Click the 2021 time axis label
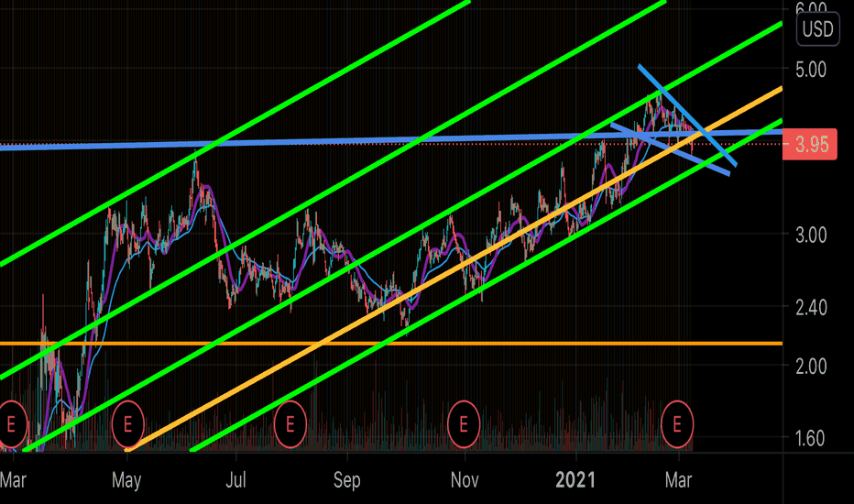This screenshot has height=504, width=854. (x=575, y=480)
